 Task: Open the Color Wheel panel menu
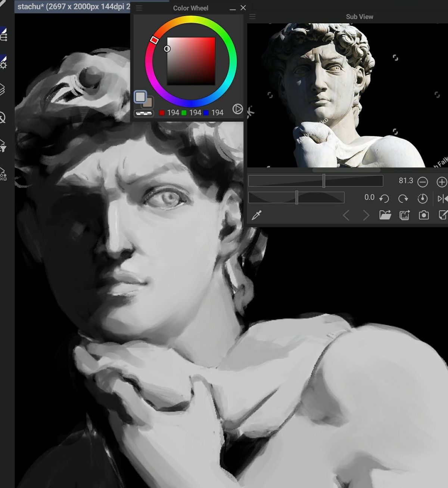pyautogui.click(x=139, y=8)
